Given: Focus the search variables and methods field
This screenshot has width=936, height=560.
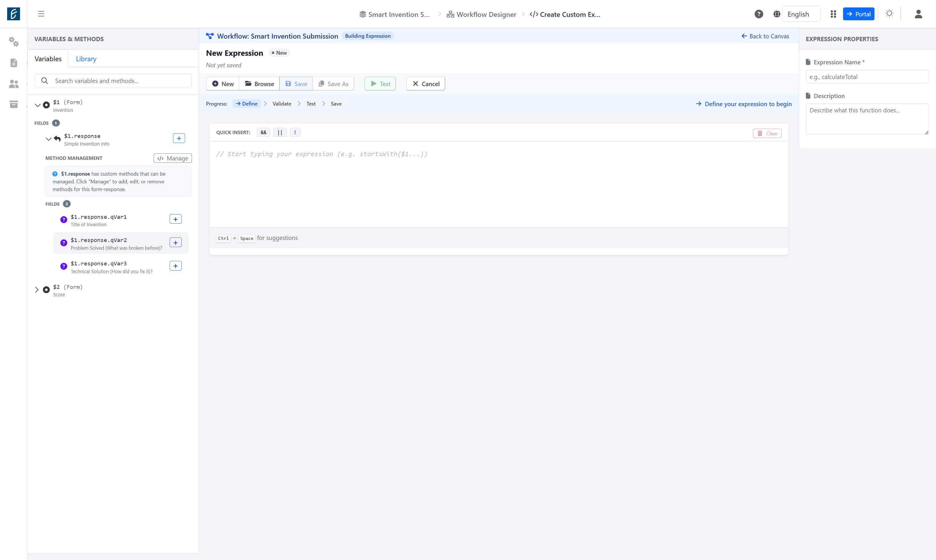Looking at the screenshot, I should tap(113, 81).
